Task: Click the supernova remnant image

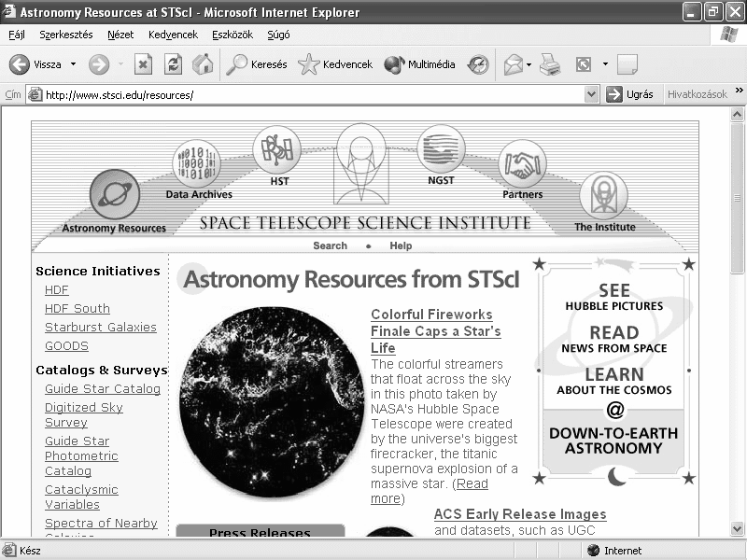Action: coord(272,402)
